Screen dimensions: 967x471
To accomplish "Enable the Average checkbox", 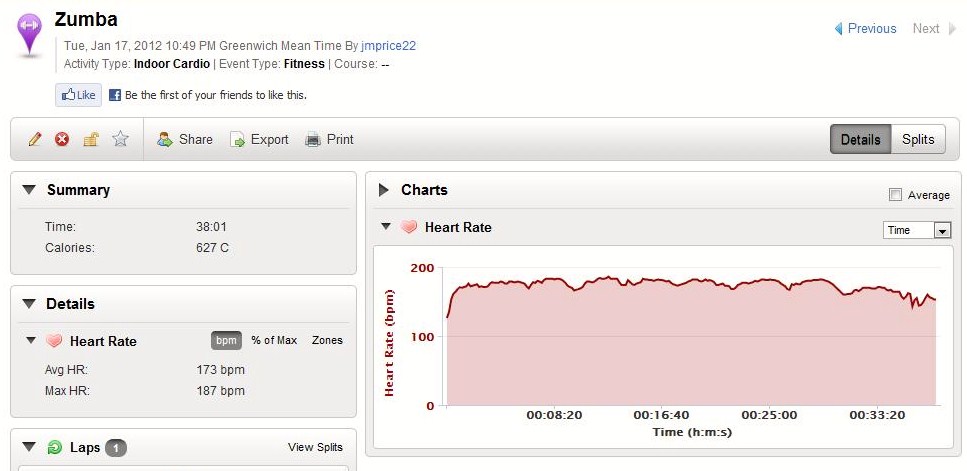I will (x=895, y=195).
